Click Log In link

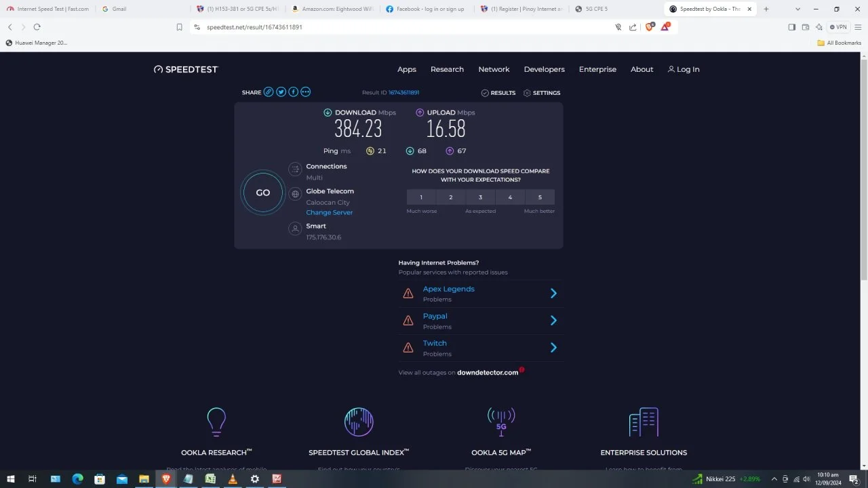(684, 69)
